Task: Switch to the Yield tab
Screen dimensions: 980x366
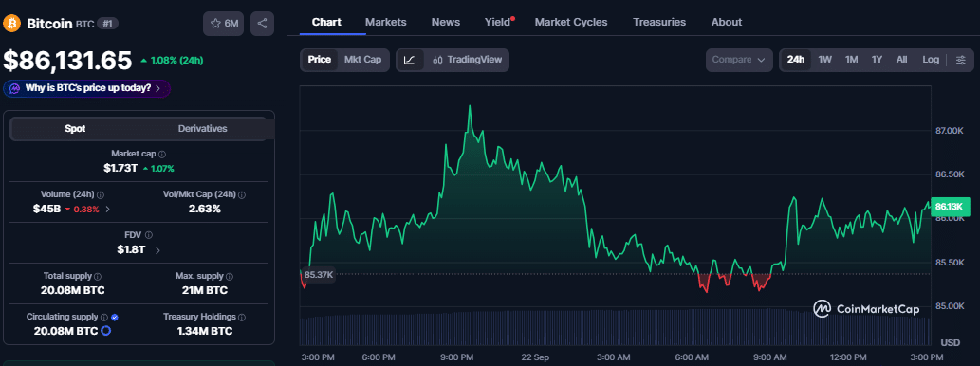Action: (x=498, y=22)
